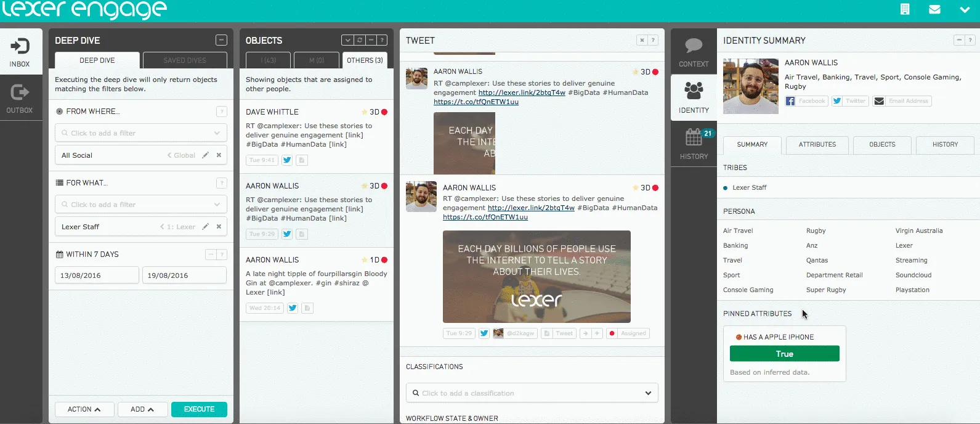Click the Twitter icon under tweet image
The image size is (980, 424).
tap(484, 333)
